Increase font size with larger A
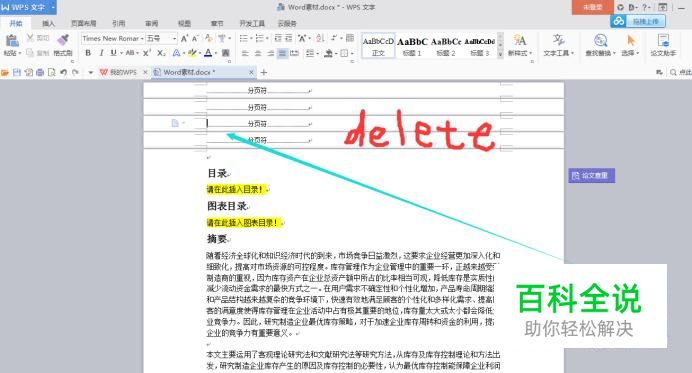692x373 pixels. (x=184, y=38)
